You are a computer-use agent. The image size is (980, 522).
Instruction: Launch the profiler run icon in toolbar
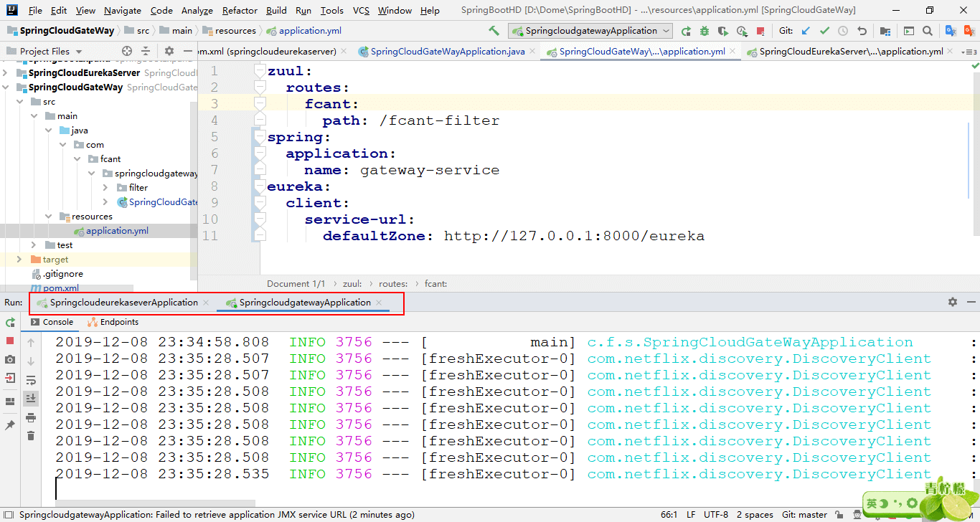point(742,31)
